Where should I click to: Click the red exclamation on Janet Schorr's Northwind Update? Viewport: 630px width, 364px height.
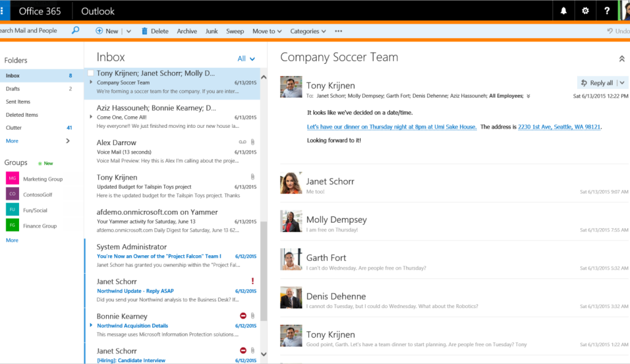point(252,280)
